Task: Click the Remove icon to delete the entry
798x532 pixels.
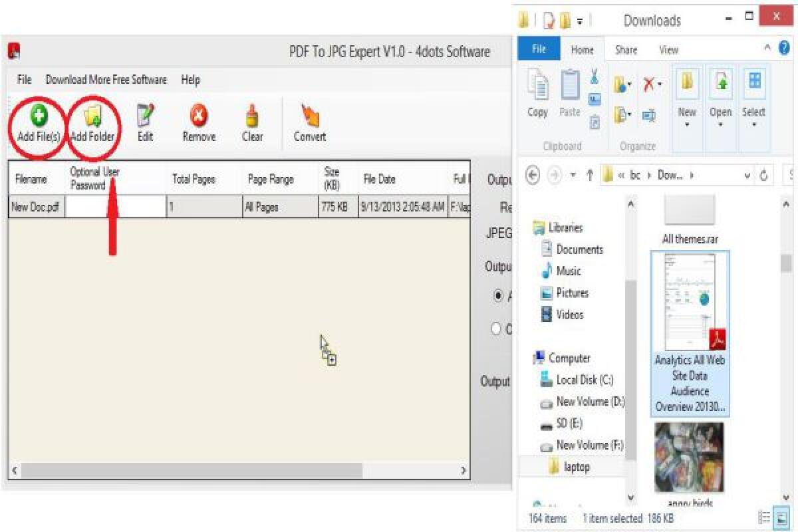Action: [x=198, y=120]
